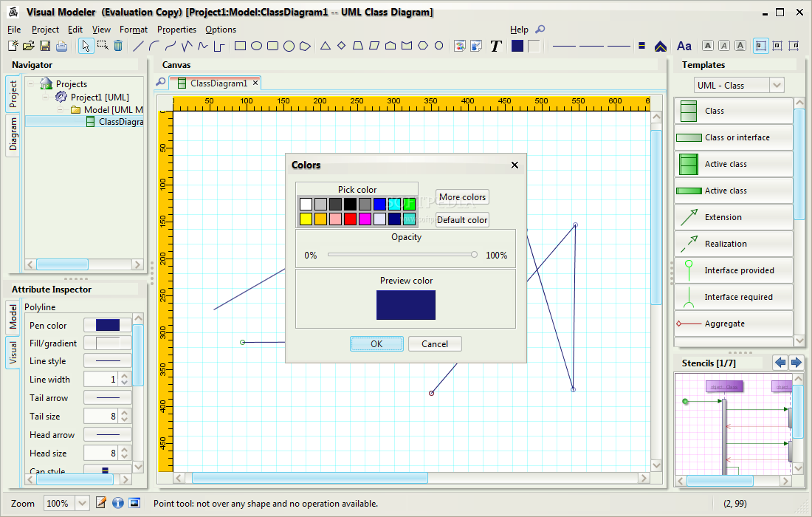Choose the marquee area selection tool
The image size is (812, 517).
[103, 46]
